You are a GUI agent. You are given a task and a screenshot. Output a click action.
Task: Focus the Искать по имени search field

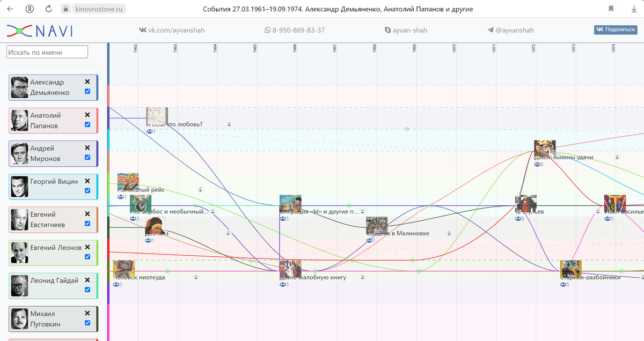47,52
